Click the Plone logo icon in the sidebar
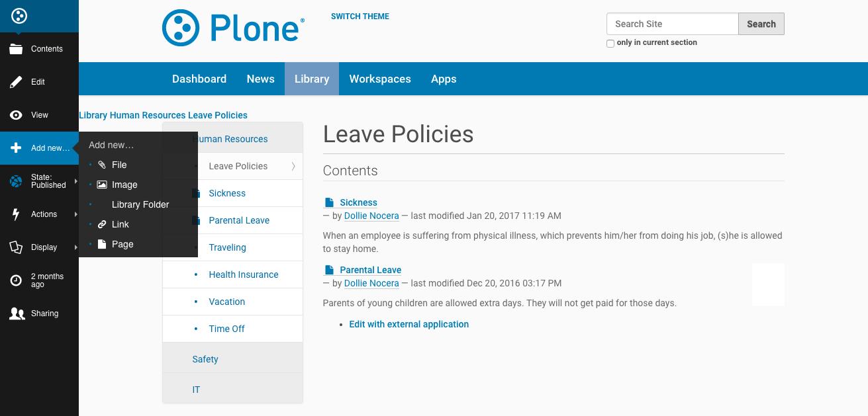 (x=19, y=16)
